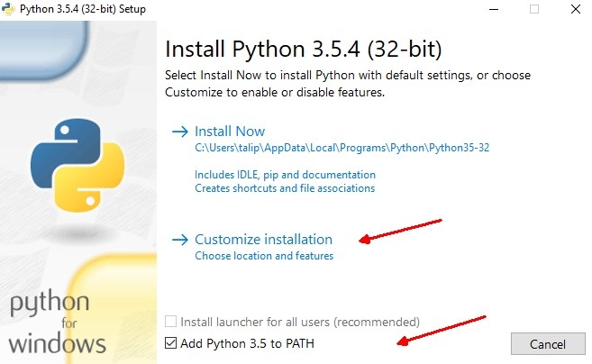
Task: Click the "Creates shortcuts and file associations" line
Action: tap(285, 189)
